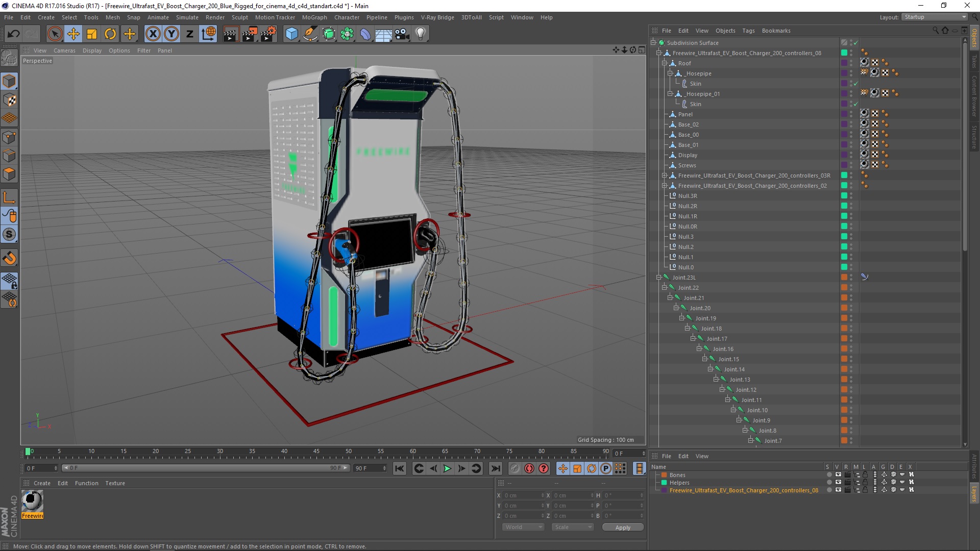The height and width of the screenshot is (551, 980).
Task: Toggle Bones layer visibility eye
Action: click(838, 475)
